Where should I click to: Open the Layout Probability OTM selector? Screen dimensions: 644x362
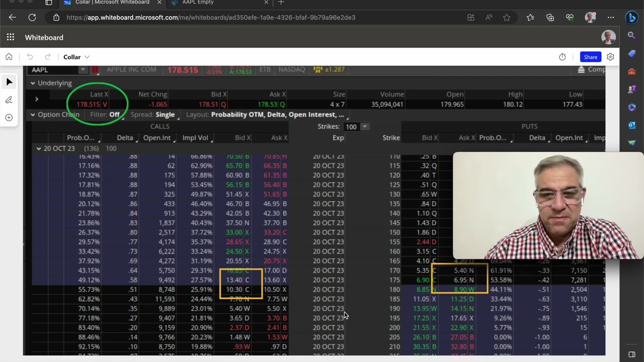(278, 115)
